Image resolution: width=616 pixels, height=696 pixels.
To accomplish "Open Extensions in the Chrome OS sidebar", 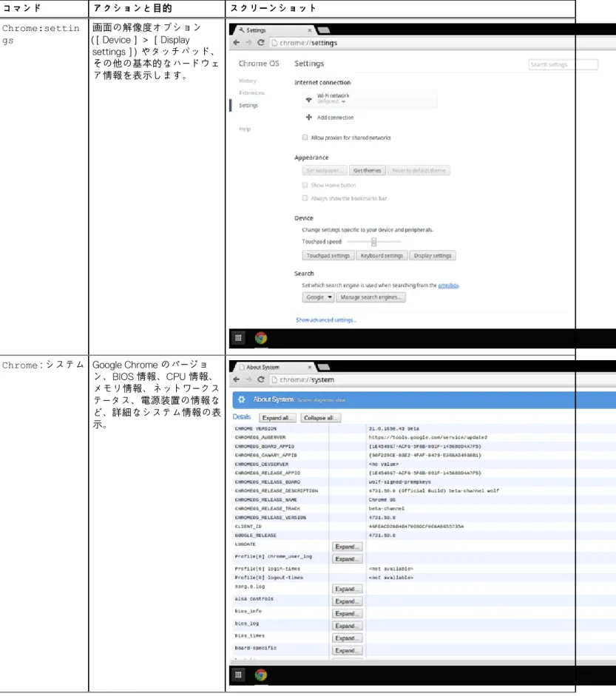I will (251, 92).
